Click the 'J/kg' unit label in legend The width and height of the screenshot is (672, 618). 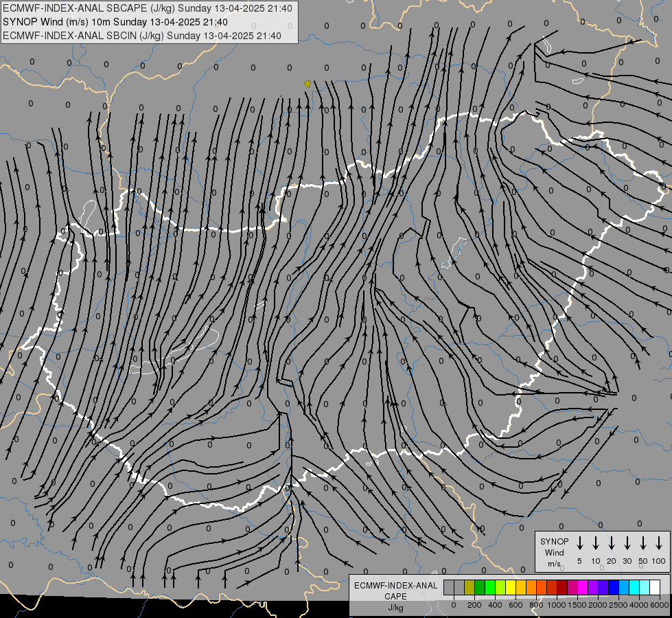(395, 608)
